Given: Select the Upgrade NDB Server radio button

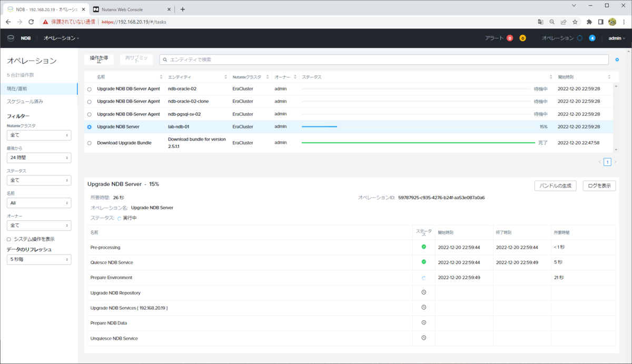Looking at the screenshot, I should (x=90, y=127).
